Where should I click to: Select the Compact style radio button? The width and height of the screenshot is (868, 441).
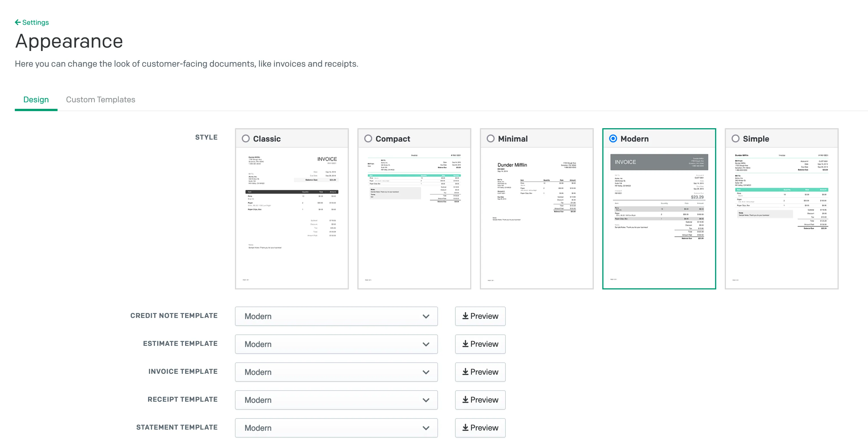coord(368,138)
